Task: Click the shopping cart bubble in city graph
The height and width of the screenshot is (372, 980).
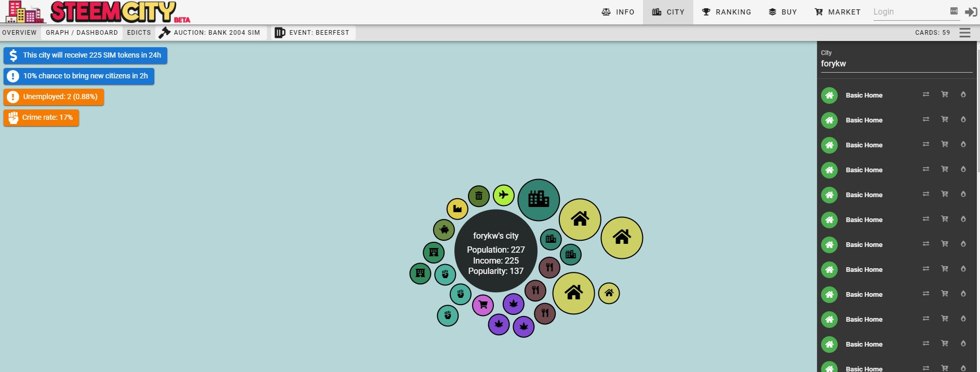Action: (x=482, y=305)
